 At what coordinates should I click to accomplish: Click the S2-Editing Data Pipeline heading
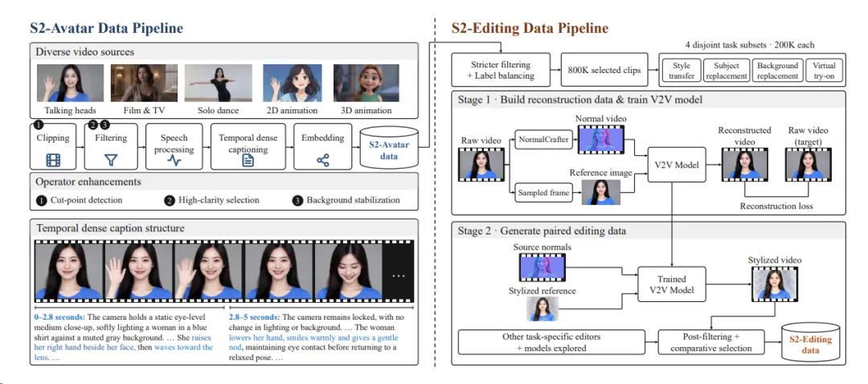click(x=530, y=27)
